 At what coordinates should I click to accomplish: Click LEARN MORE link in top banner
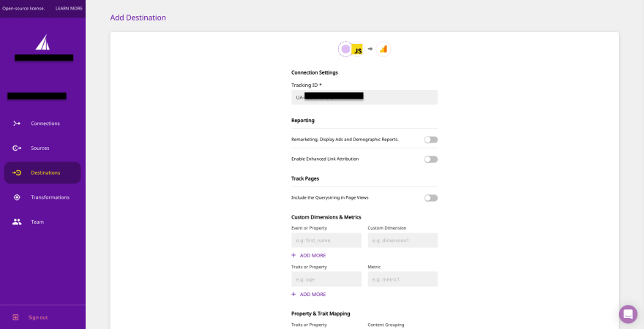69,8
